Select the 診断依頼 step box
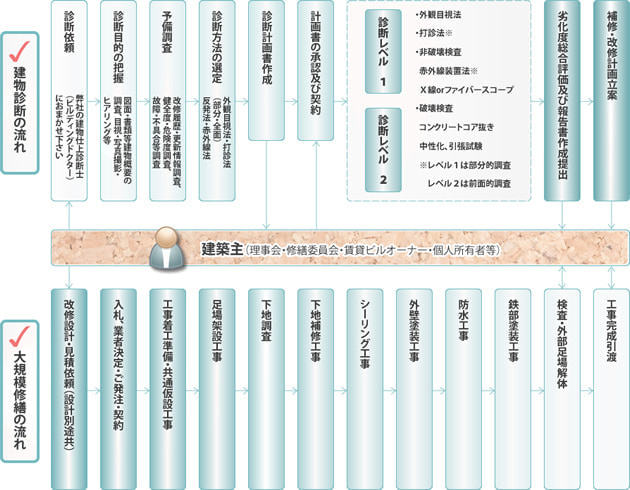Image resolution: width=630 pixels, height=490 pixels. coord(69,100)
